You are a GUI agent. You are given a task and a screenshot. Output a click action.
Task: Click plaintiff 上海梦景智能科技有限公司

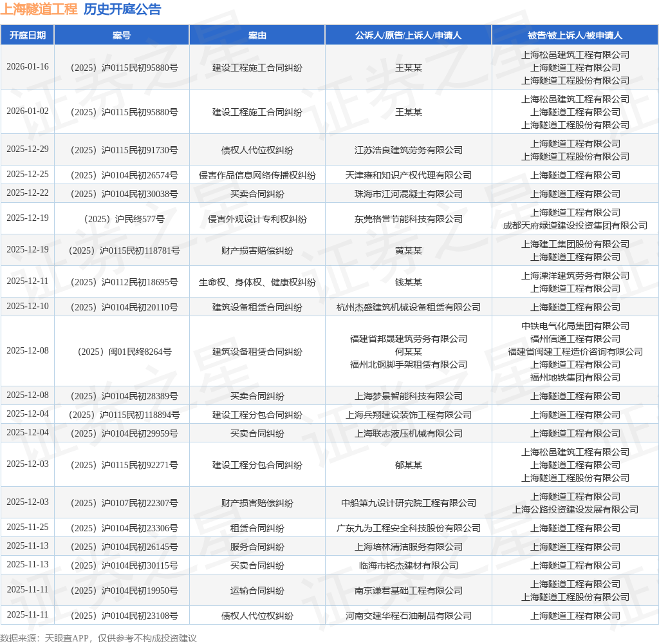click(409, 396)
